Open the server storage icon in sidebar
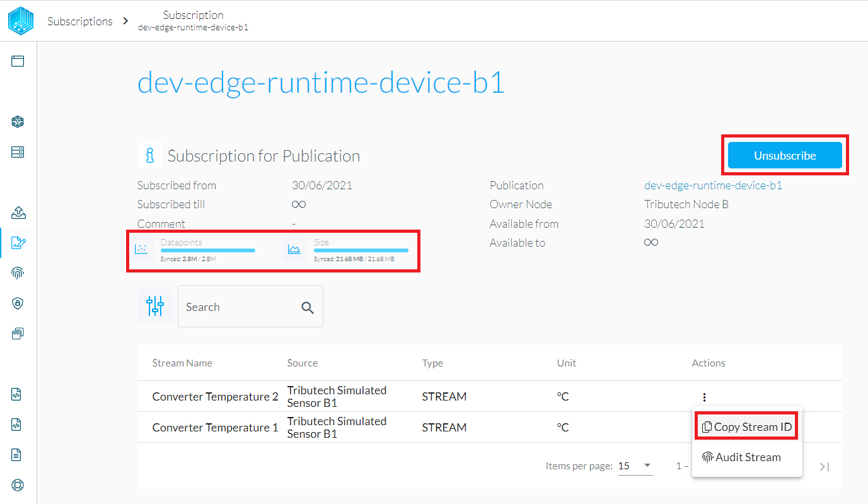The width and height of the screenshot is (868, 504). tap(18, 152)
